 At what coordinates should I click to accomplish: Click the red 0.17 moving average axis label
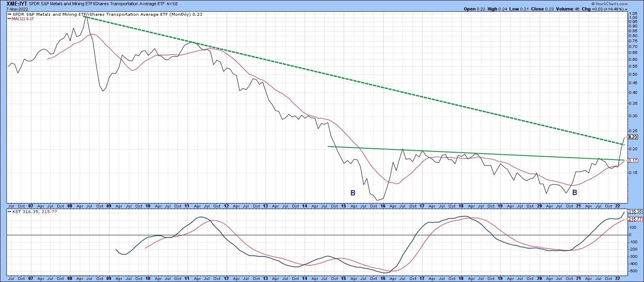coord(633,160)
